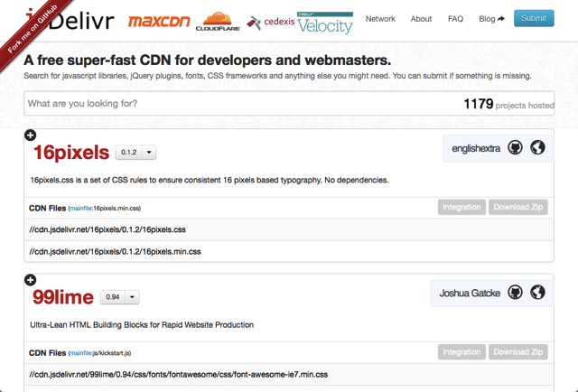Click the blue Submit button
Viewport: 578px width, 392px height.
pos(534,18)
